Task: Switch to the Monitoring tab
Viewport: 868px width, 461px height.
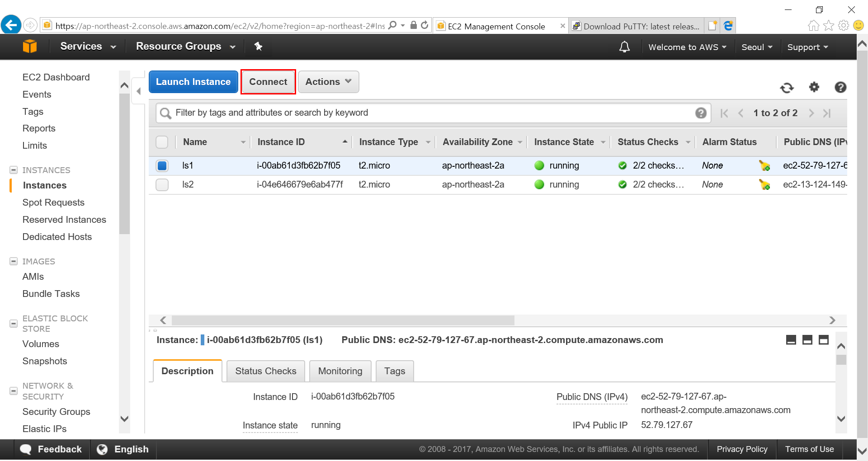Action: (x=340, y=371)
